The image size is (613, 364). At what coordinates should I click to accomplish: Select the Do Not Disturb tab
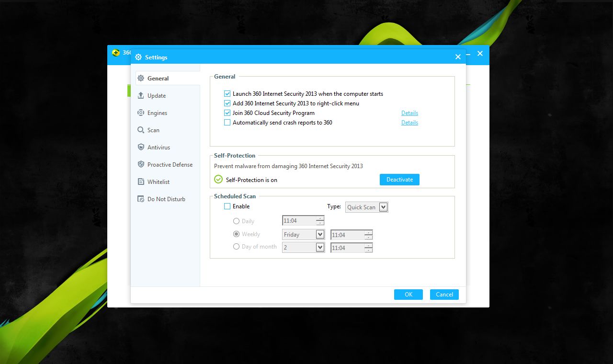point(165,199)
